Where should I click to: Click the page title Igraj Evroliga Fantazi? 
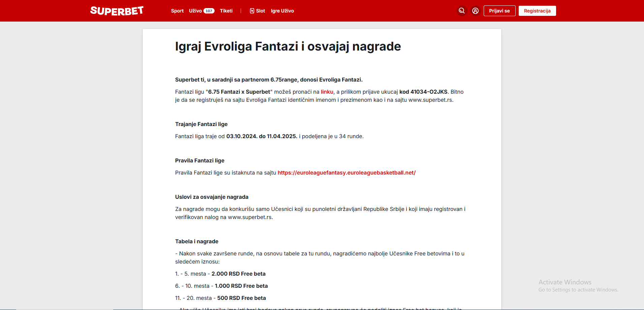click(x=288, y=46)
